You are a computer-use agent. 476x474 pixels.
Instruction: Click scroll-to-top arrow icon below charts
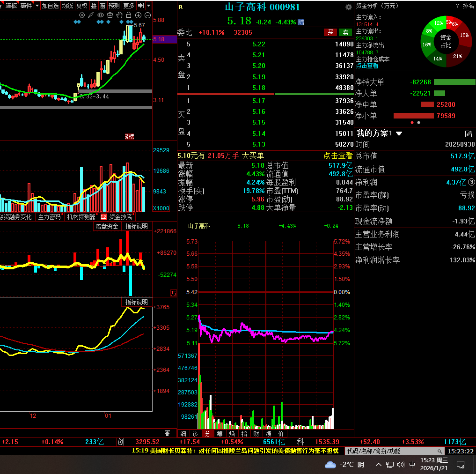coord(167,433)
